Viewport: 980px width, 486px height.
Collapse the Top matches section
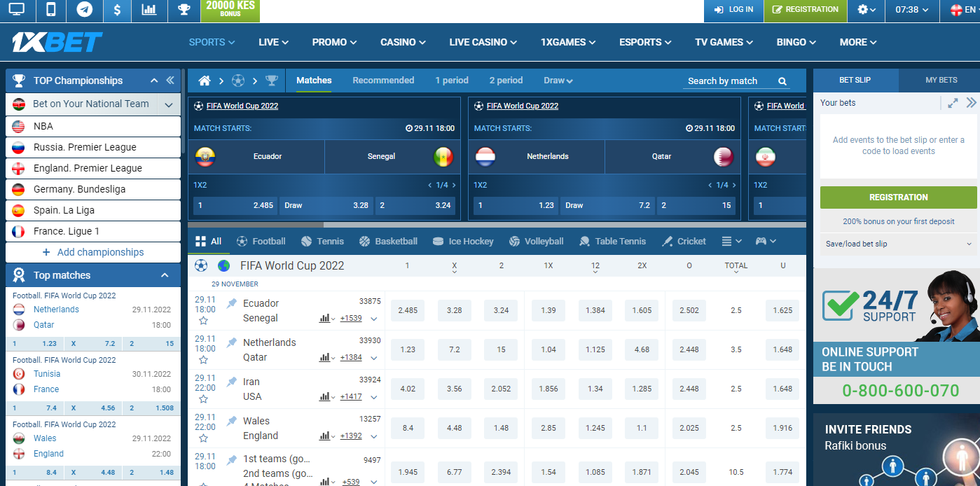click(165, 275)
